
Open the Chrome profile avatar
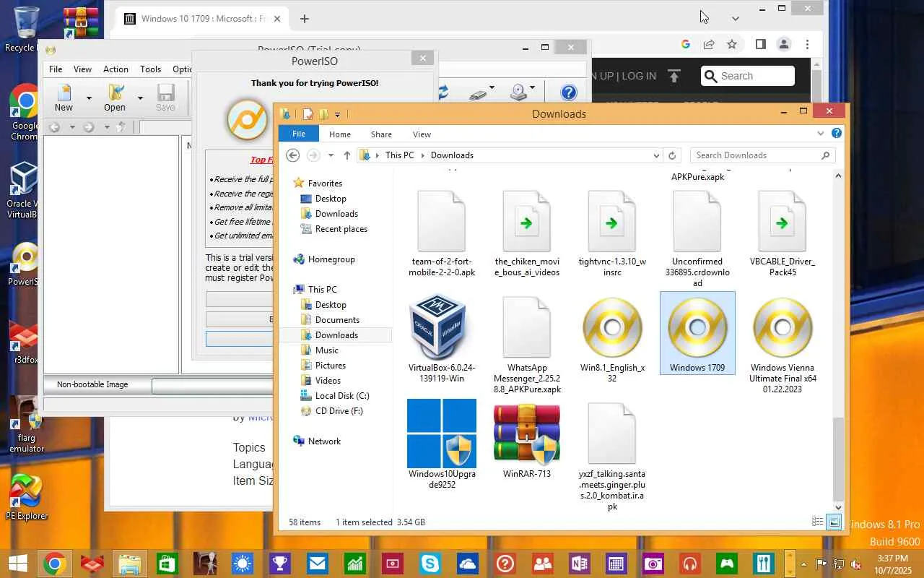(784, 44)
